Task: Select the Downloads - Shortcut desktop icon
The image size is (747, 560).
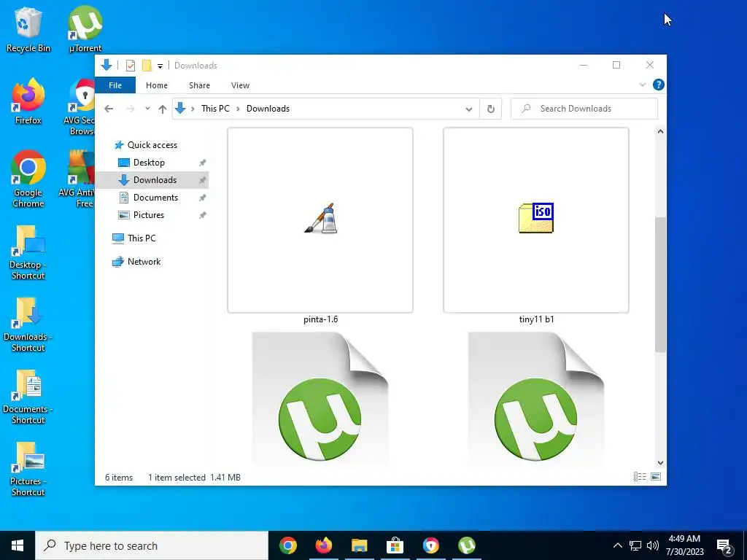Action: coord(28,324)
